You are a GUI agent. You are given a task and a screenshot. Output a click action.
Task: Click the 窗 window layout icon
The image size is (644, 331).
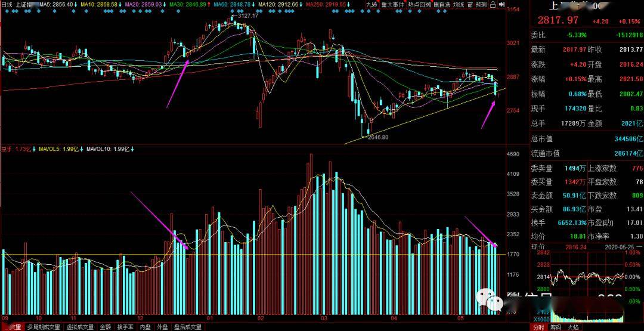tap(470, 5)
